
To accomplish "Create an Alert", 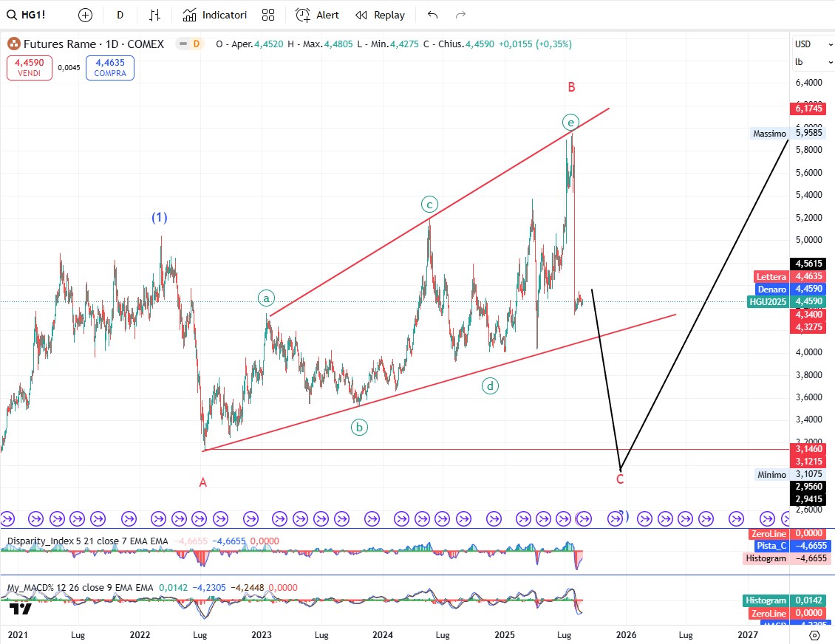I will pos(318,15).
